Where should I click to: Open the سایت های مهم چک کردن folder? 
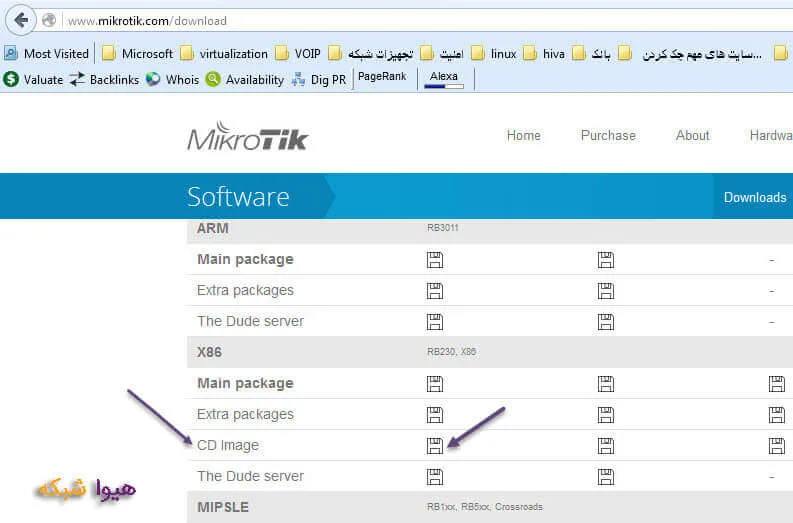[690, 54]
